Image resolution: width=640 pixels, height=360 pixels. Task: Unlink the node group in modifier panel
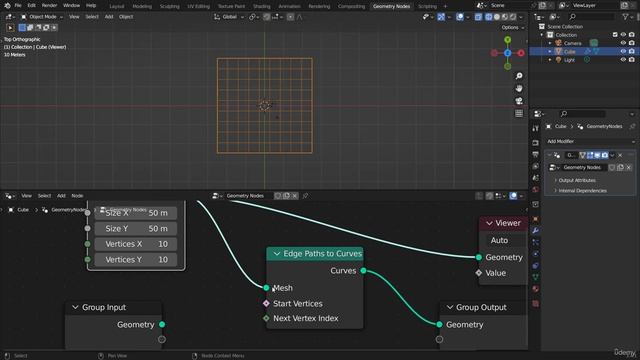pos(629,168)
